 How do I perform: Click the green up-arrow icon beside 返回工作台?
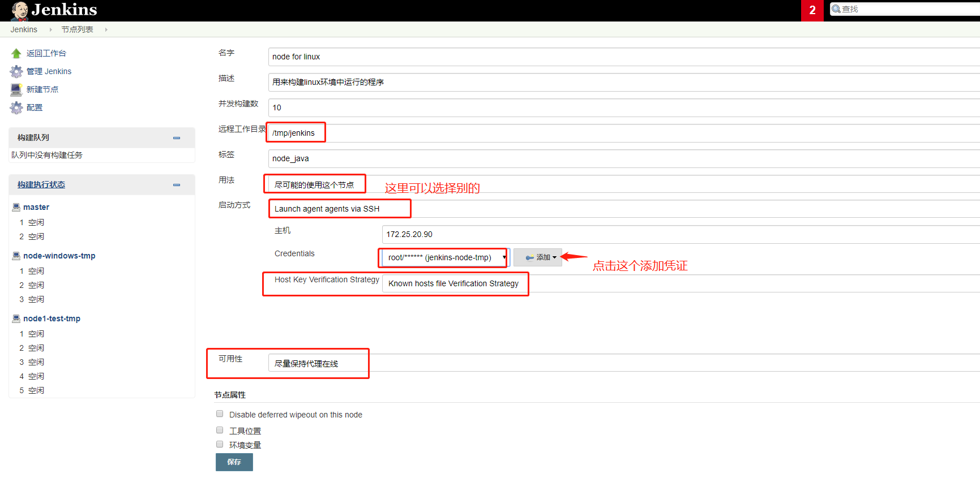point(16,53)
